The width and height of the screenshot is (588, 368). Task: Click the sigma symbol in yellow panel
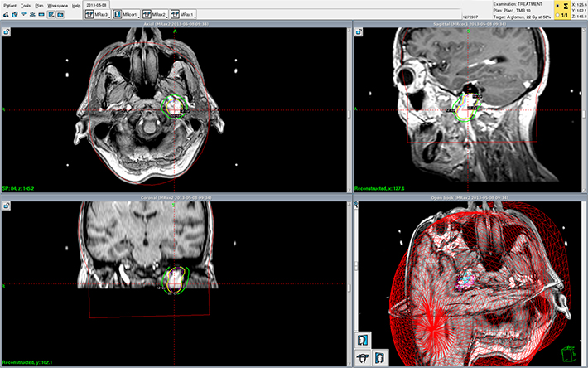click(x=565, y=6)
